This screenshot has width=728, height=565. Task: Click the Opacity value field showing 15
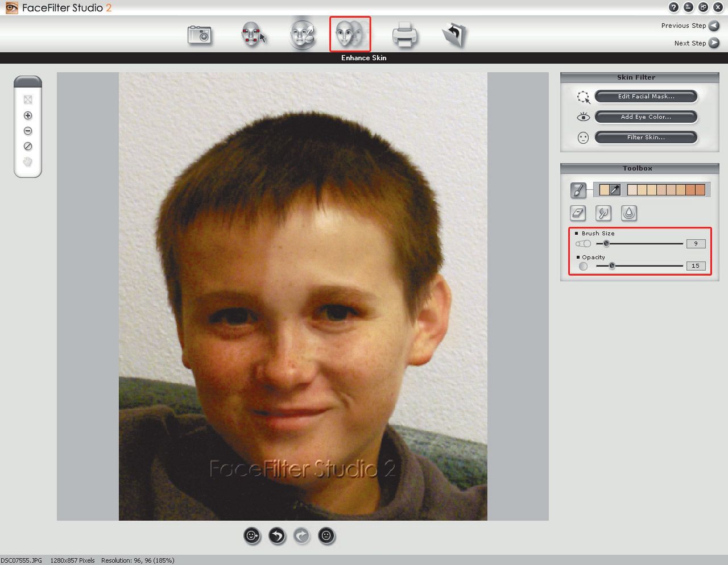[x=696, y=266]
